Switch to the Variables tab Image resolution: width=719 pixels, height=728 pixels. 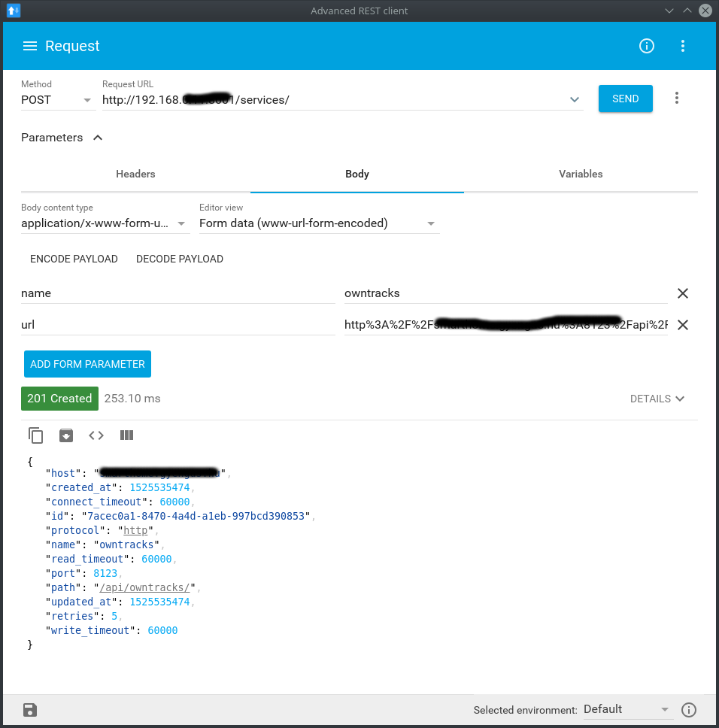click(581, 174)
